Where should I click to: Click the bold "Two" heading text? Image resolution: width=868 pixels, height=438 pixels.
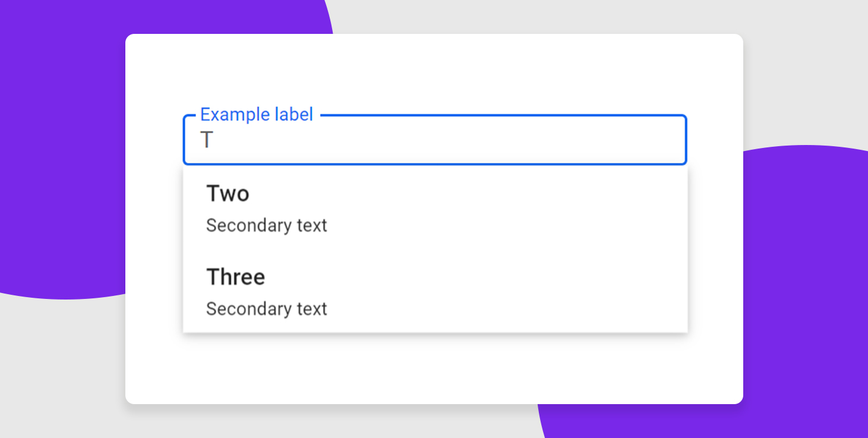coord(228,194)
